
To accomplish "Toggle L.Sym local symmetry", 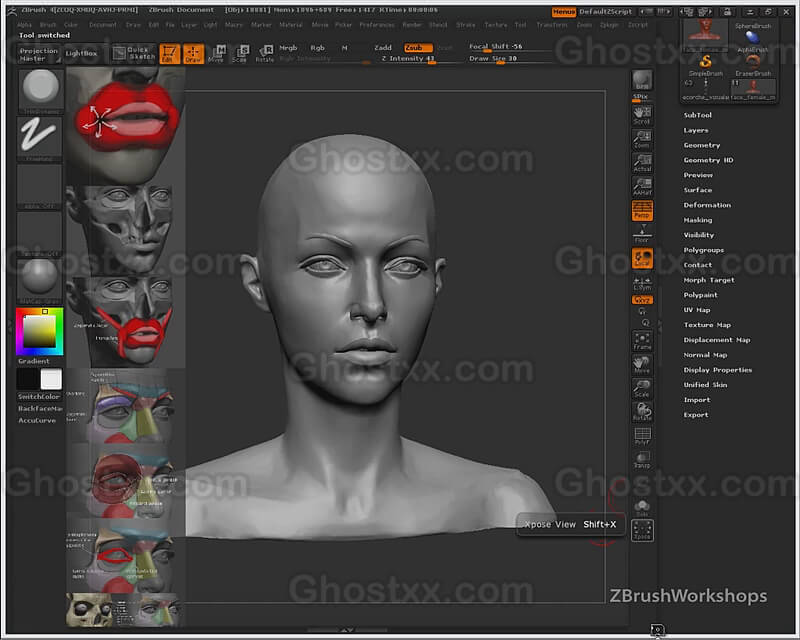I will click(642, 283).
